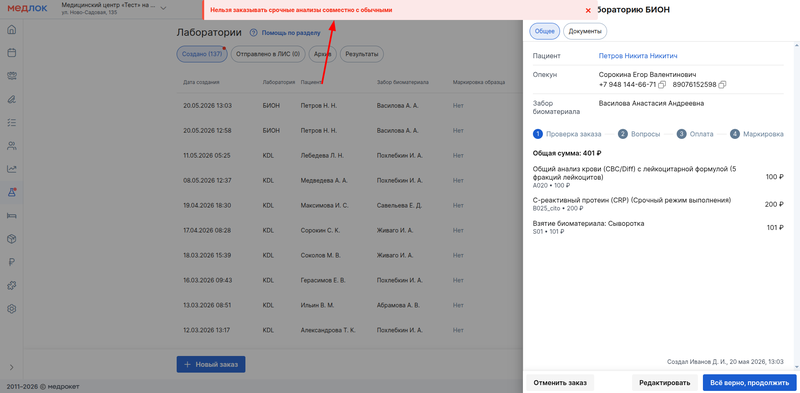Open the paperclip icon in sidebar

tap(12, 99)
